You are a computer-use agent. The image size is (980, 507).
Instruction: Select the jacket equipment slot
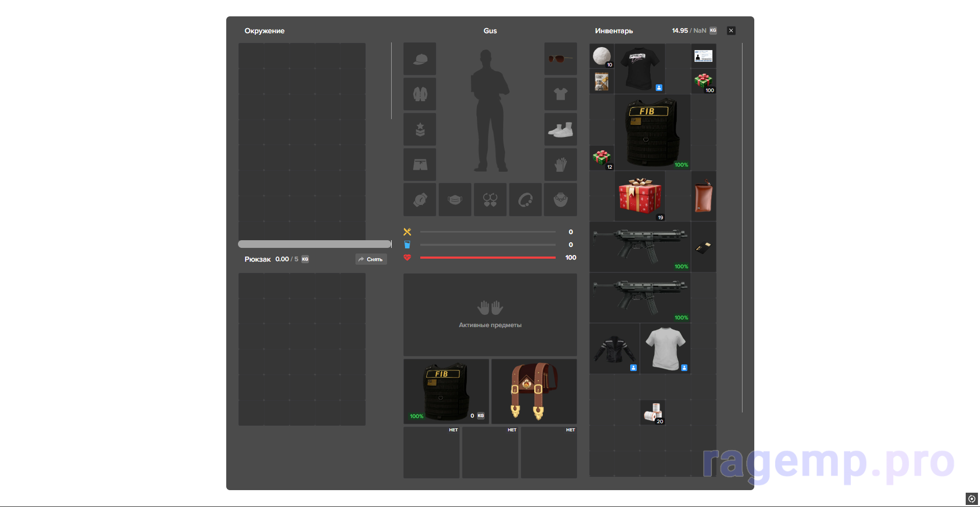point(420,94)
